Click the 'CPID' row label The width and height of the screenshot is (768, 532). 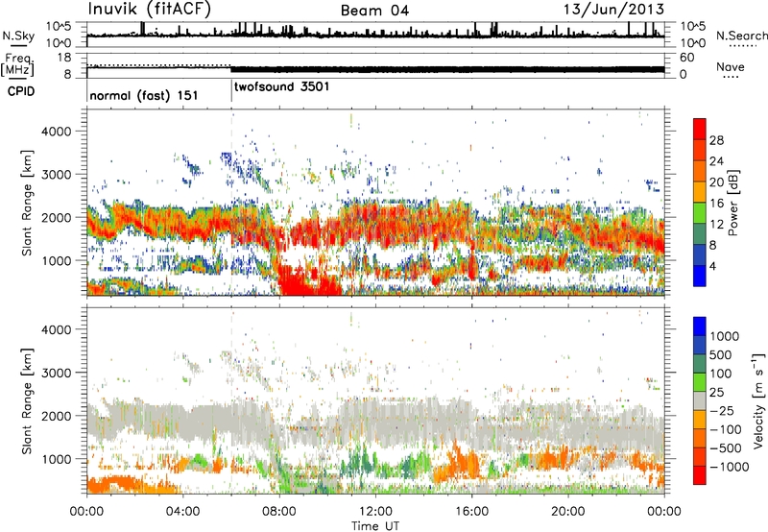(x=21, y=91)
